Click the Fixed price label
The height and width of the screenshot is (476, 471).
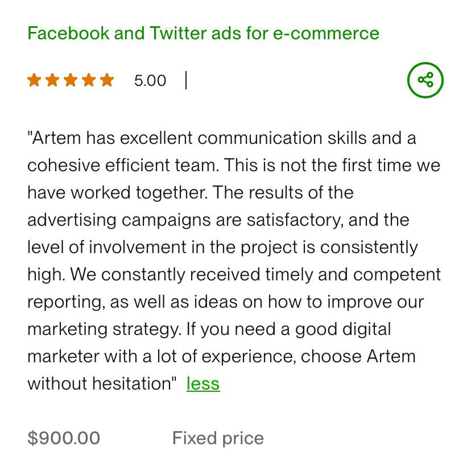(218, 438)
